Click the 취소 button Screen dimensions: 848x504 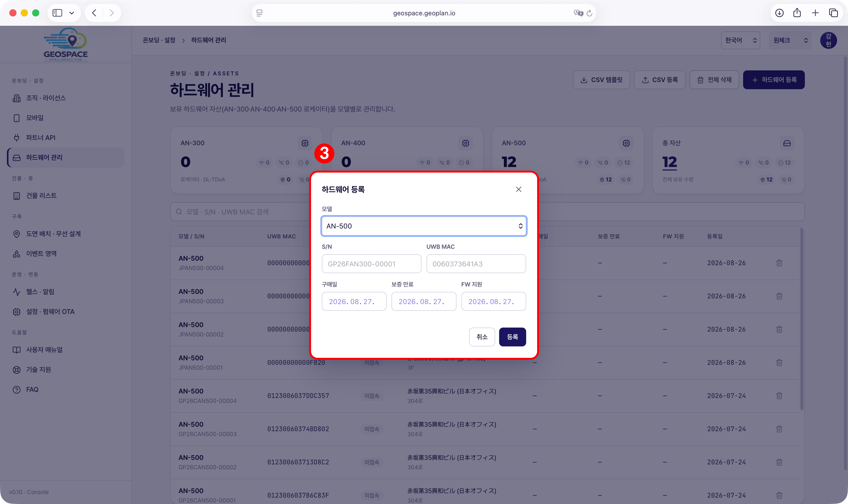click(x=482, y=337)
